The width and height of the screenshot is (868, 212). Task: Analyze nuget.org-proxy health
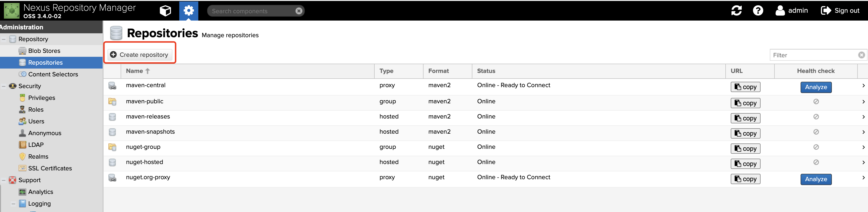pos(816,179)
